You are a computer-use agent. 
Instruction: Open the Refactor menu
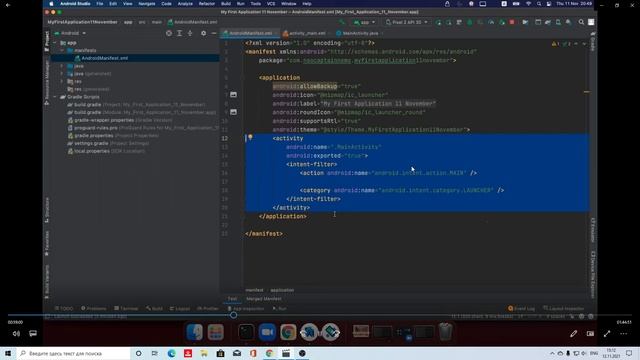click(x=207, y=4)
